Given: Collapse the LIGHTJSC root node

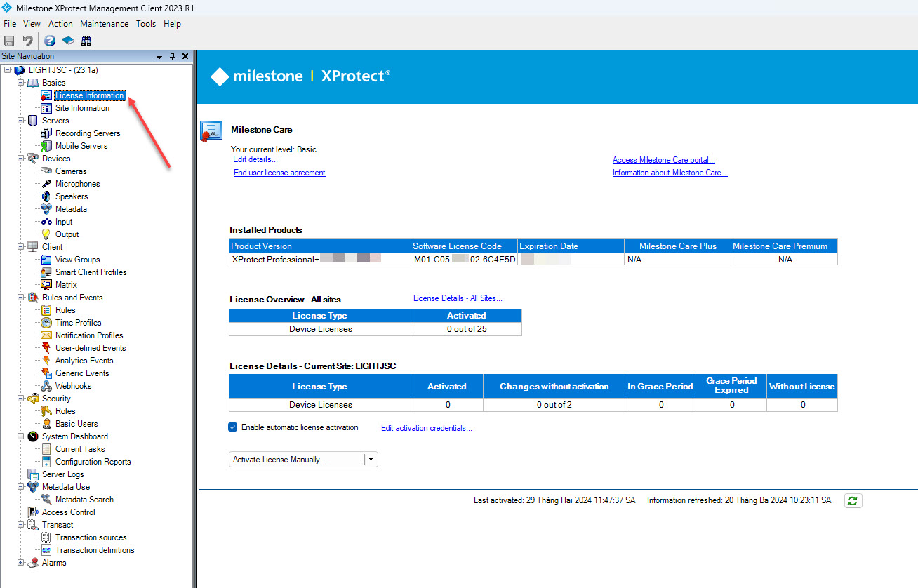Looking at the screenshot, I should [x=7, y=70].
